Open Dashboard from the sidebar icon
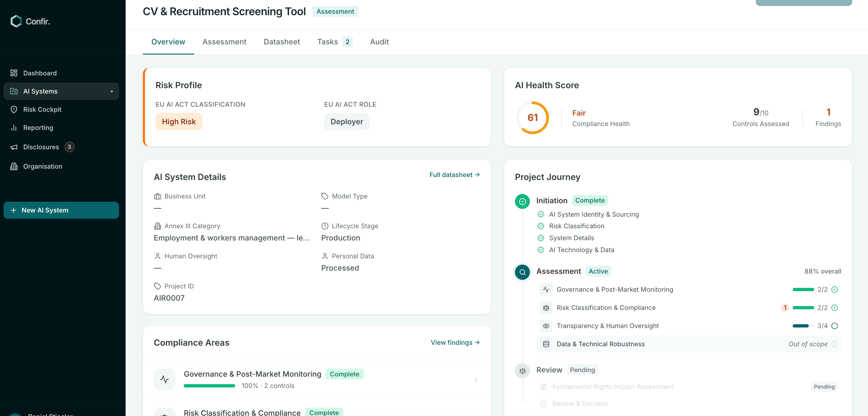Image resolution: width=868 pixels, height=416 pixels. pyautogui.click(x=14, y=73)
